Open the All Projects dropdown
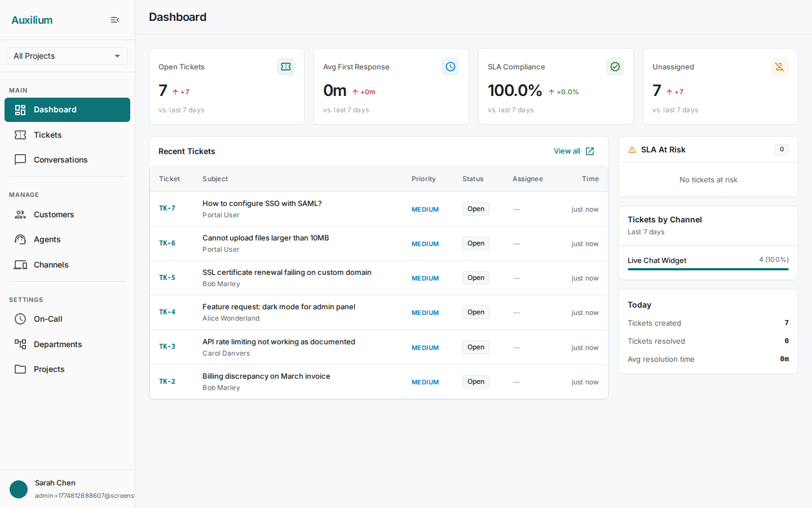This screenshot has width=812, height=508. [67, 56]
